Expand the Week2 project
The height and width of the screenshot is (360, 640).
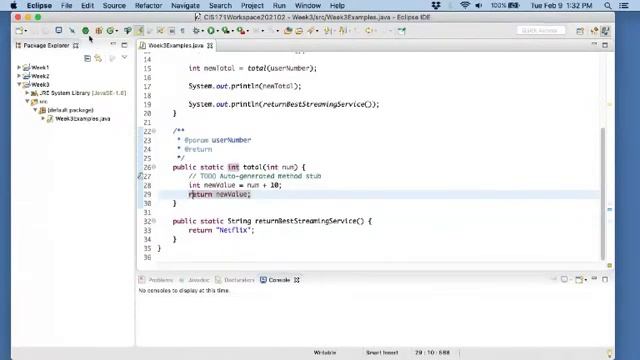[19, 76]
